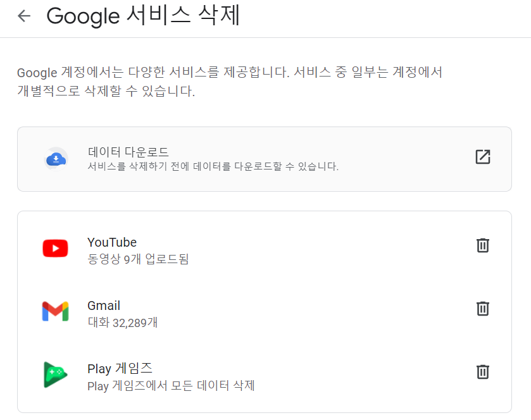Screen dimensions: 531x420
Task: Delete the Gmail service from account
Action: tap(483, 309)
